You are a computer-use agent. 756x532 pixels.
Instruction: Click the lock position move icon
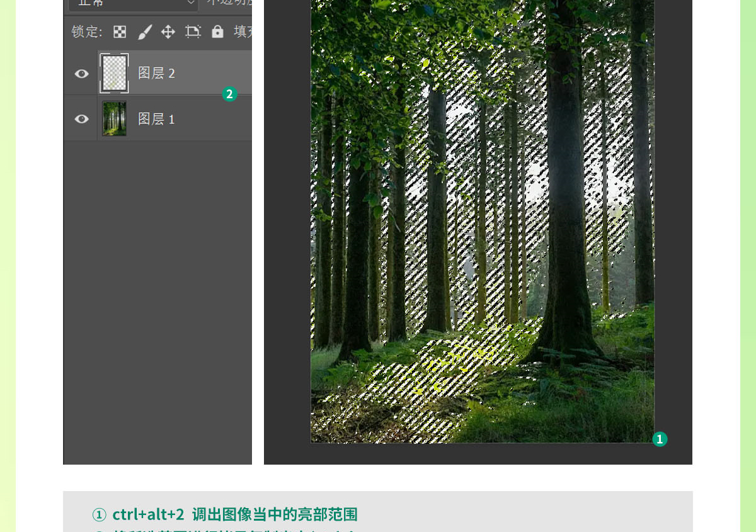click(x=168, y=32)
